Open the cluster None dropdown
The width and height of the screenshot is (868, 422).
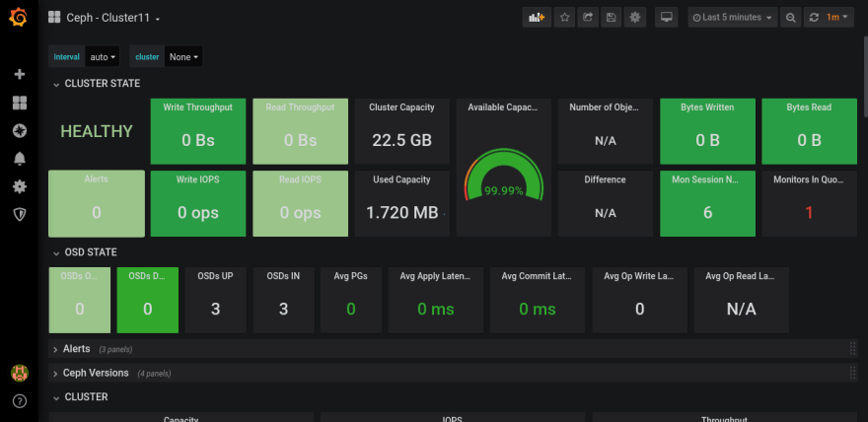183,56
